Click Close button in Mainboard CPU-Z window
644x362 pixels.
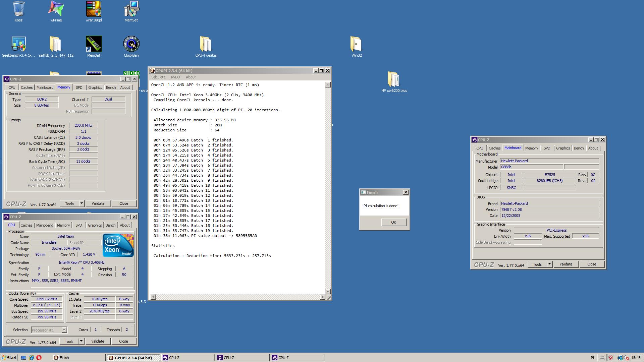coord(592,264)
